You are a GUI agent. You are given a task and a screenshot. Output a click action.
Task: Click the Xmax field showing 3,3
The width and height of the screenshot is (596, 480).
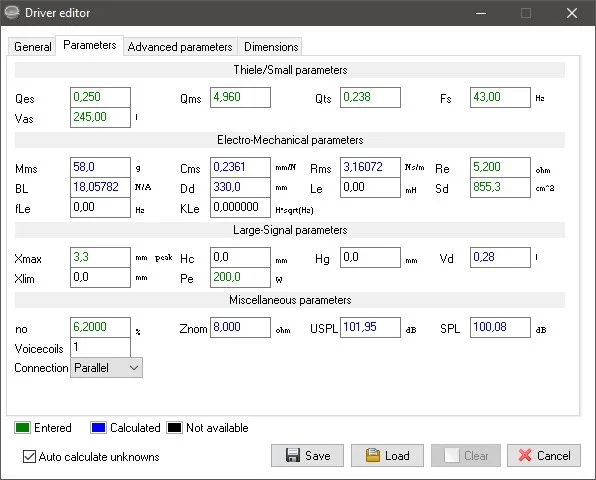pyautogui.click(x=100, y=257)
